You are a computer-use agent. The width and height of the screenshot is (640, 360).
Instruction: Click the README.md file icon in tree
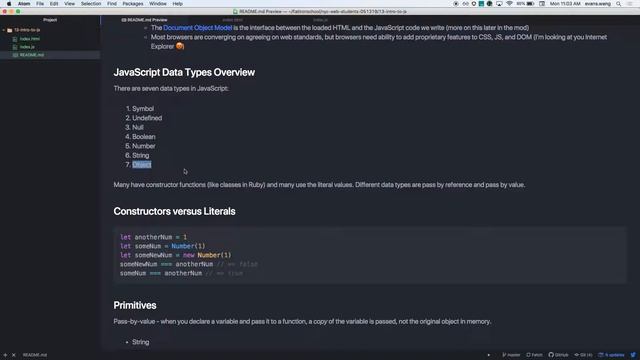click(15, 55)
